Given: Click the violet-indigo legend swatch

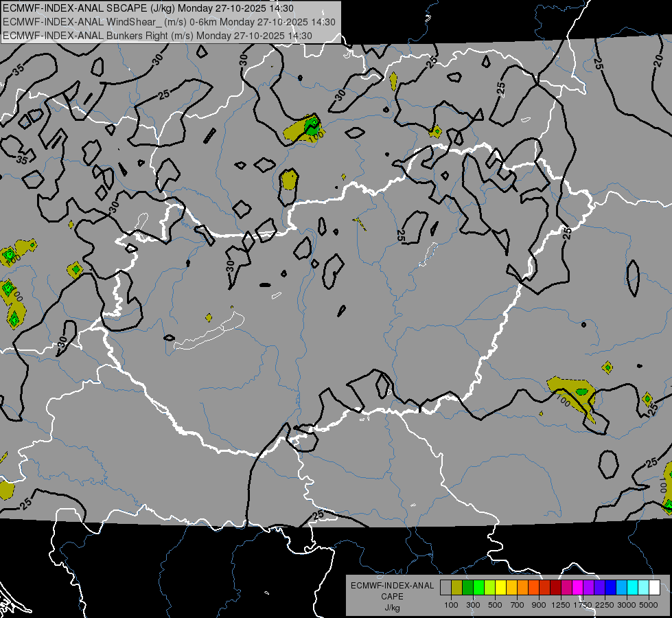Looking at the screenshot, I should pyautogui.click(x=599, y=588).
